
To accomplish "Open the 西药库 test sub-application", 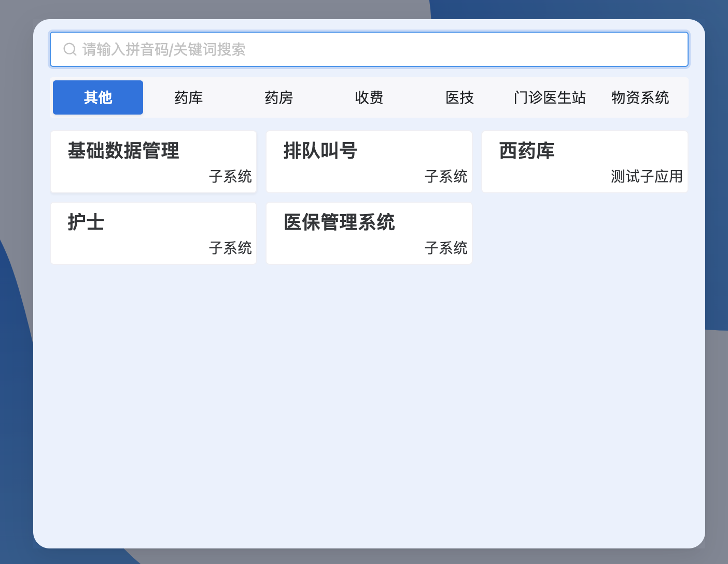I will [584, 162].
